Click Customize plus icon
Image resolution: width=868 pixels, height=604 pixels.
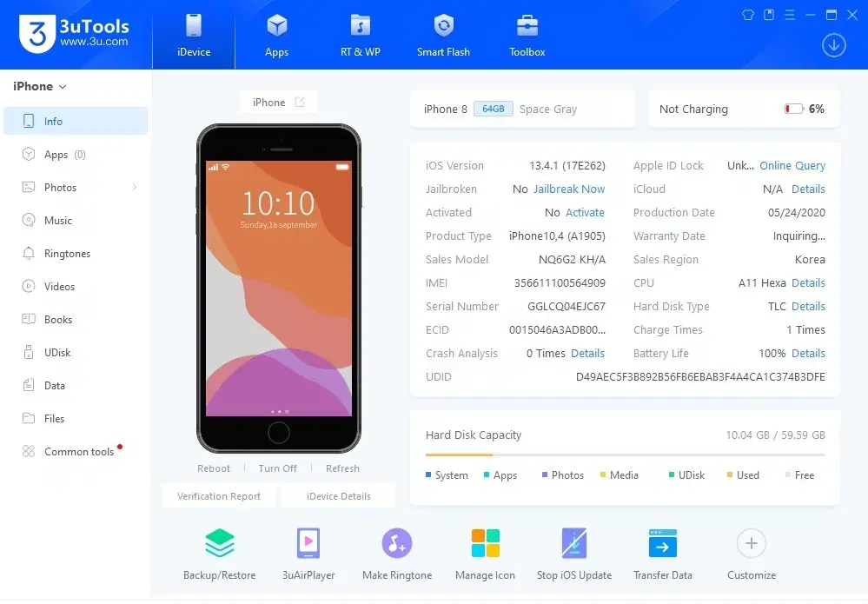point(752,543)
